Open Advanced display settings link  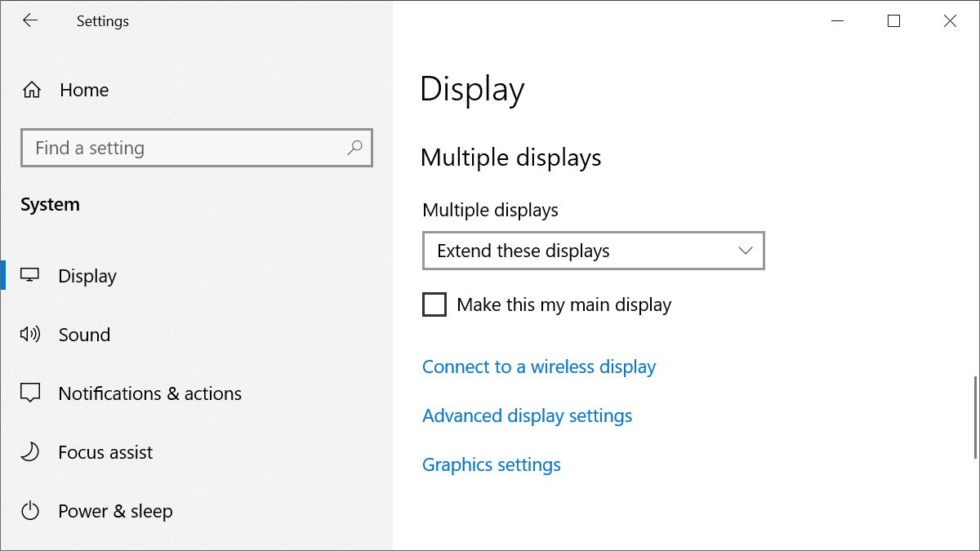pyautogui.click(x=527, y=415)
